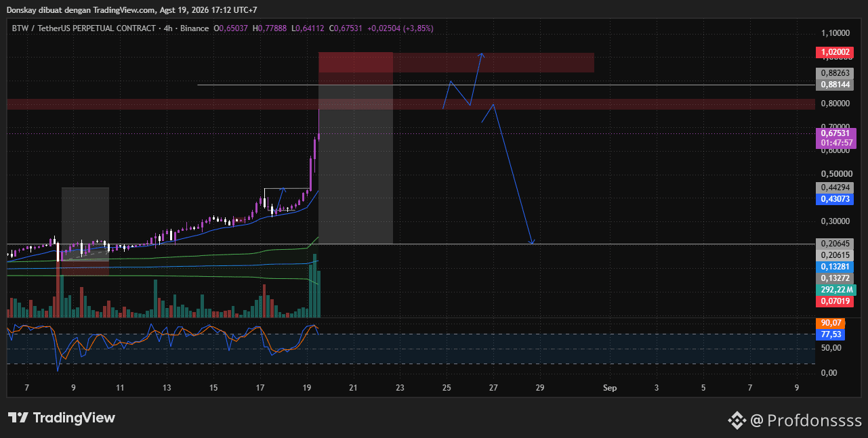Click the Binance exchange name in the chart title
The height and width of the screenshot is (438, 868).
[194, 28]
